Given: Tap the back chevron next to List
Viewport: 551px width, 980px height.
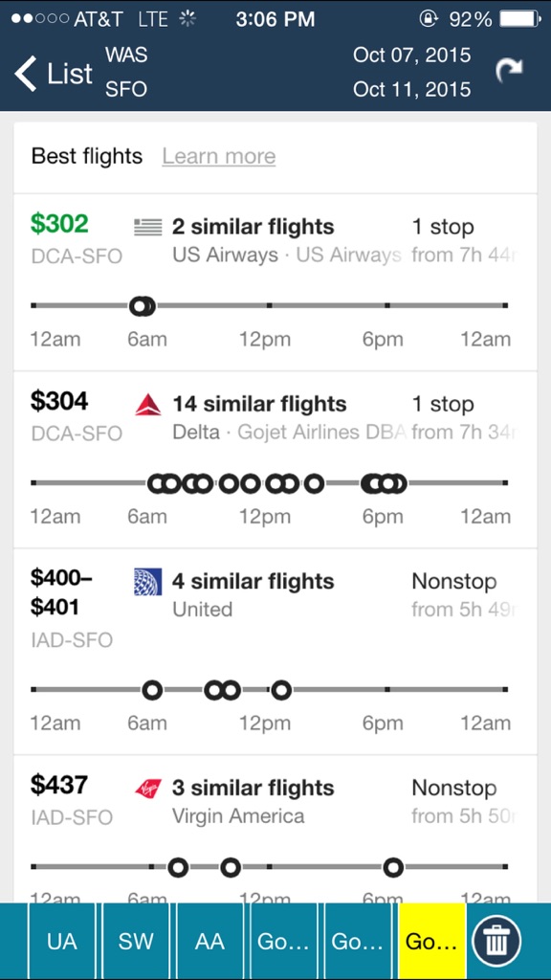Looking at the screenshot, I should click(x=26, y=73).
